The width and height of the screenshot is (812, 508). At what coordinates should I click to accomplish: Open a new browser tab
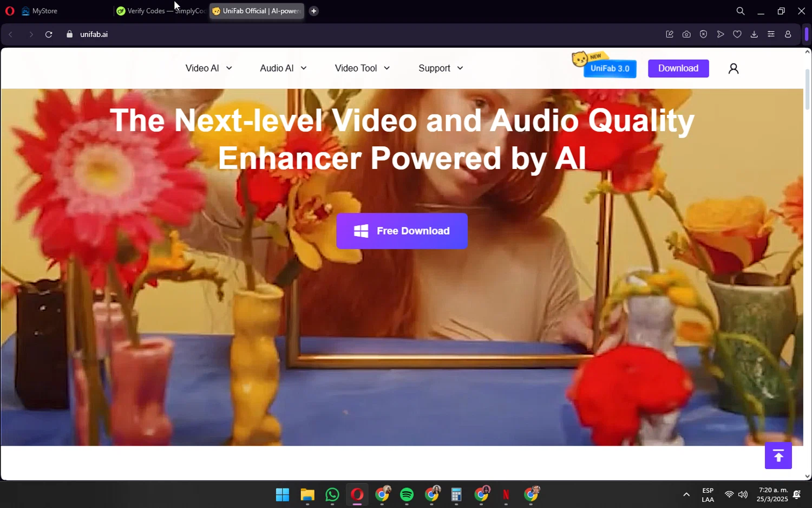(313, 11)
